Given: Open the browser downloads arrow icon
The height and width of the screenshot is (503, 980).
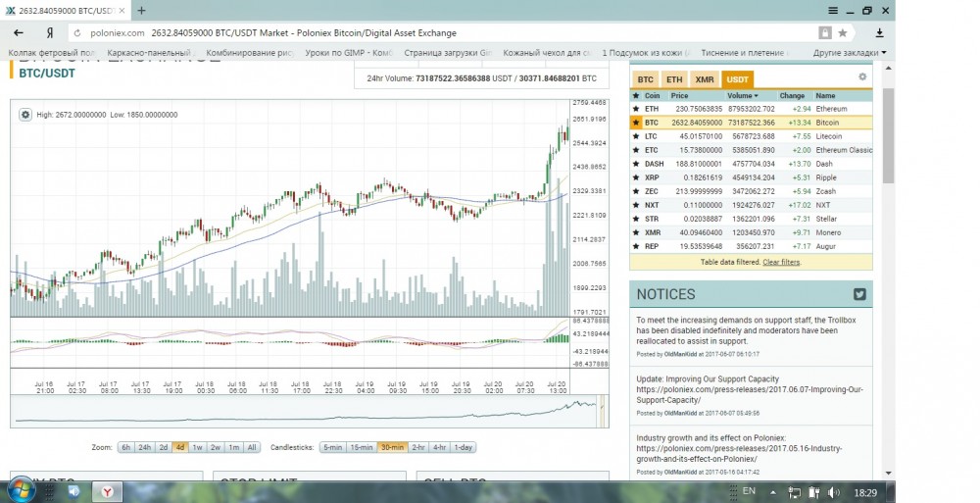Looking at the screenshot, I should (x=879, y=32).
